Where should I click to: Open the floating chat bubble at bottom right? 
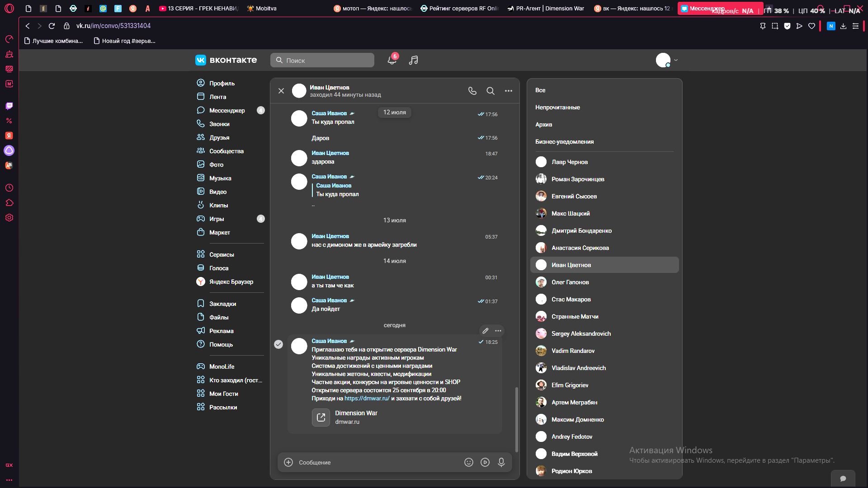coord(843,479)
